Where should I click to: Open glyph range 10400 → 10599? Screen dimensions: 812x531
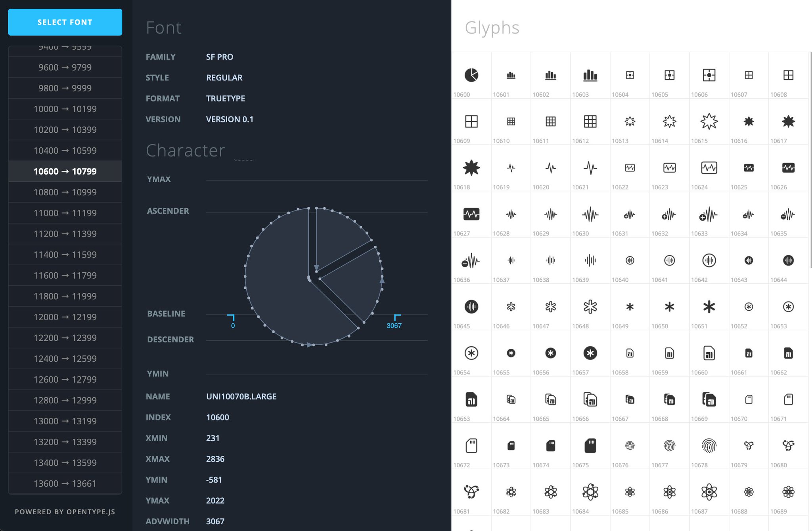[65, 151]
